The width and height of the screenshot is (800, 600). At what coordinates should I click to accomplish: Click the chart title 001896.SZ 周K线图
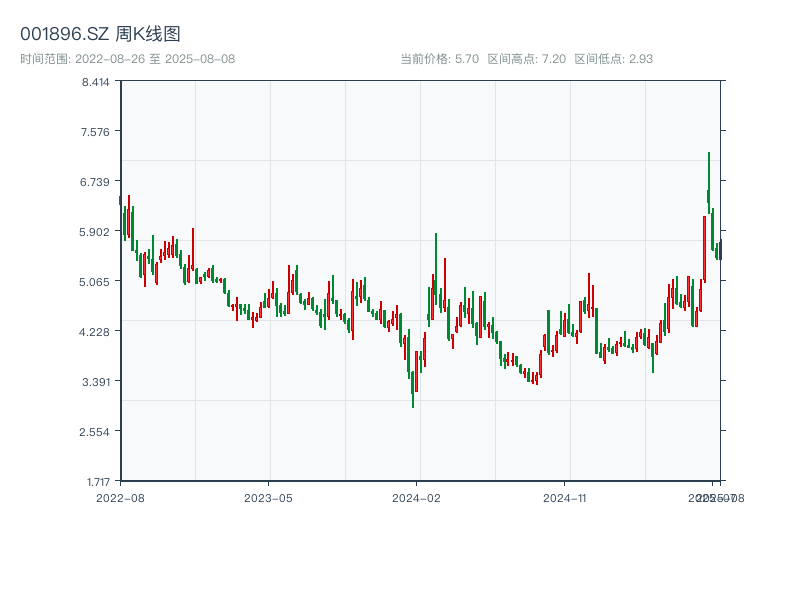tap(101, 34)
